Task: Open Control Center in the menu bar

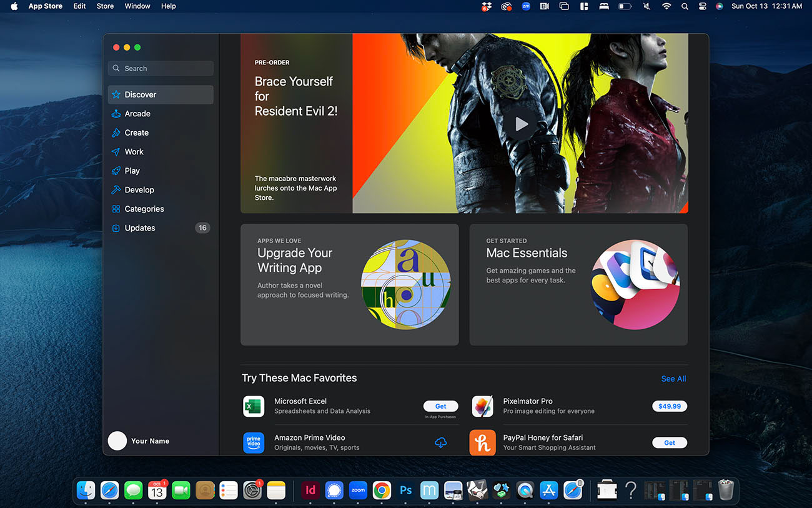Action: 702,6
